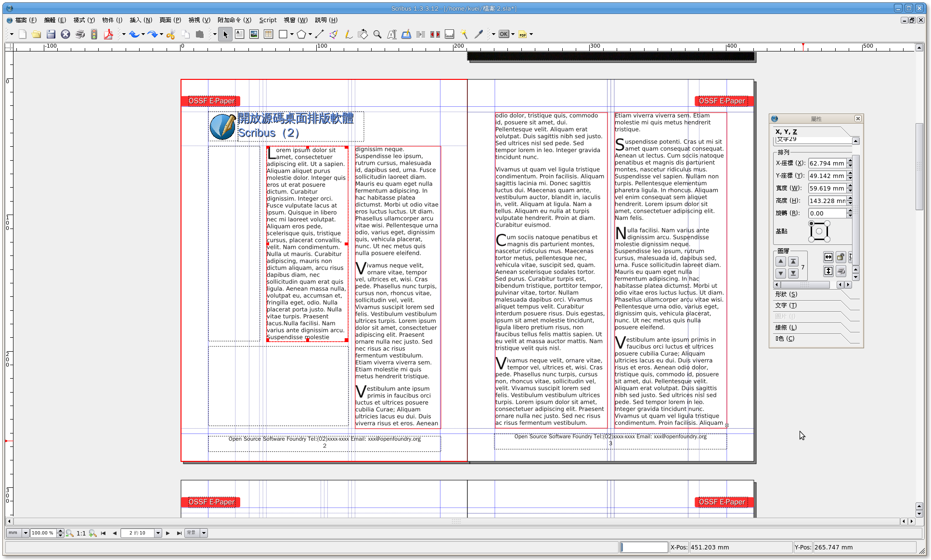Image resolution: width=931 pixels, height=560 pixels.
Task: Select the Rotate Item tool
Action: pos(363,34)
